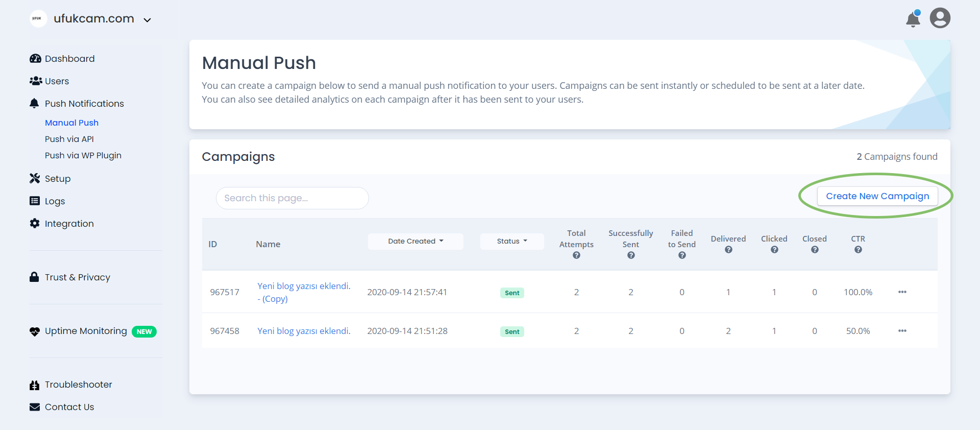Show help for Total Attempts column
The image size is (980, 430).
(576, 255)
